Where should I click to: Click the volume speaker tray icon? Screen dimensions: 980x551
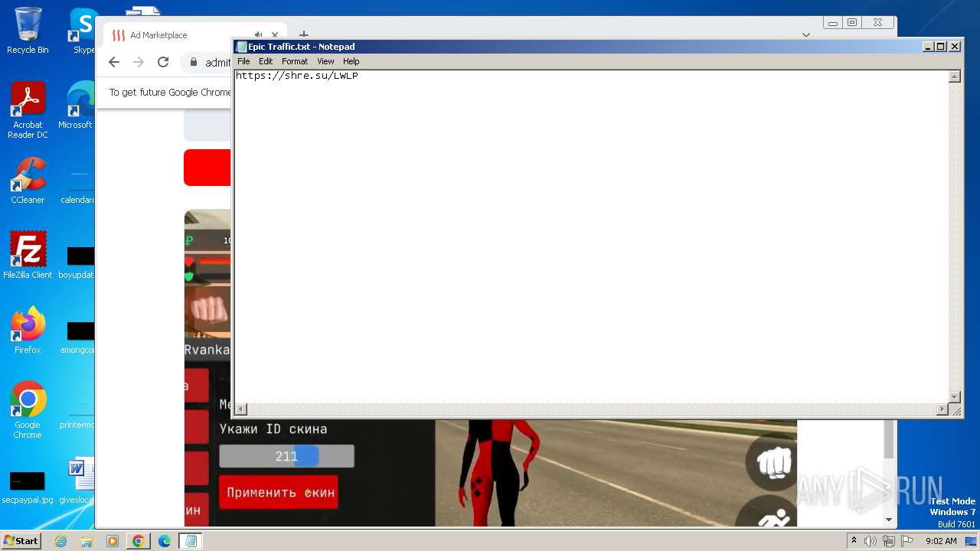(x=871, y=541)
